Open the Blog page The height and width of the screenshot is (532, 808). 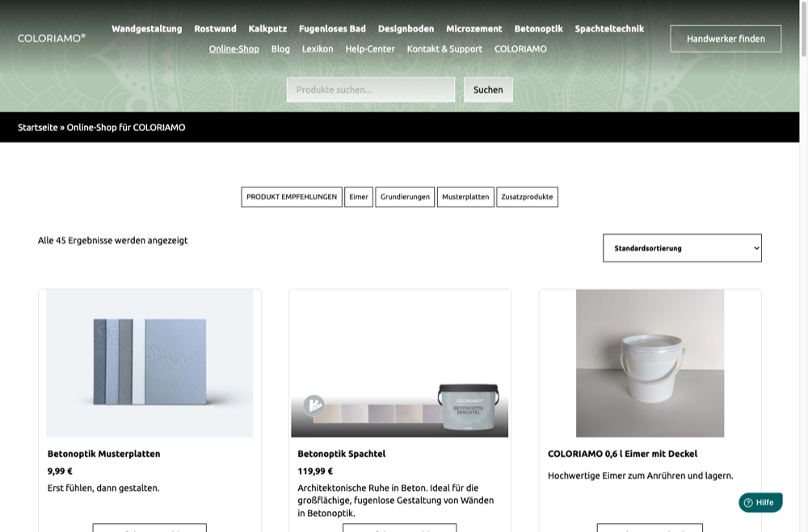click(x=280, y=49)
